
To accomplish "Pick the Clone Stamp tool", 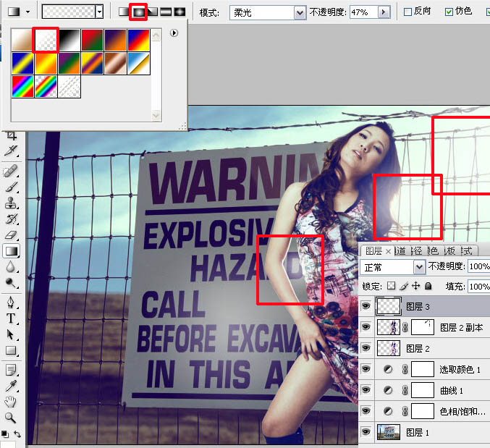I will click(12, 203).
